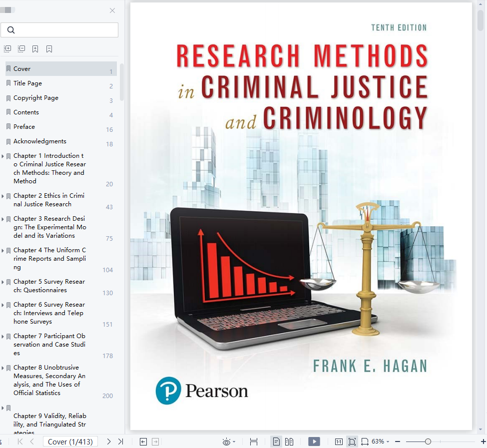This screenshot has width=487, height=448.
Task: Expand the Chapter 2 Ethics bookmark
Action: point(3,196)
